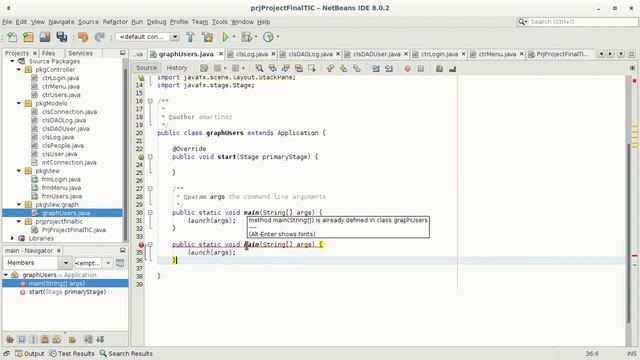Collapse the pkgController package node
640x360 pixels.
point(19,70)
